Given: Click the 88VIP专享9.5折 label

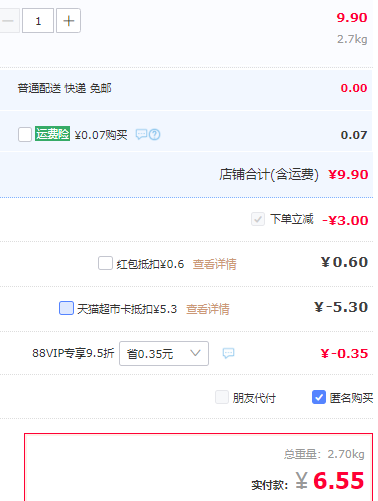Looking at the screenshot, I should click(73, 353).
